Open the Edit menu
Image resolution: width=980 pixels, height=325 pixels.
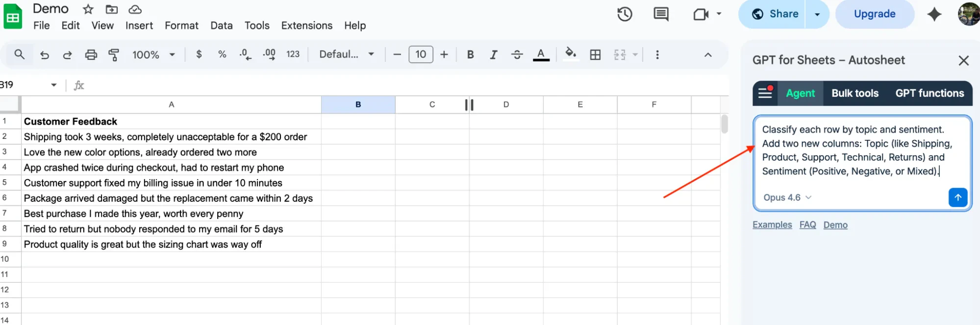(x=71, y=26)
